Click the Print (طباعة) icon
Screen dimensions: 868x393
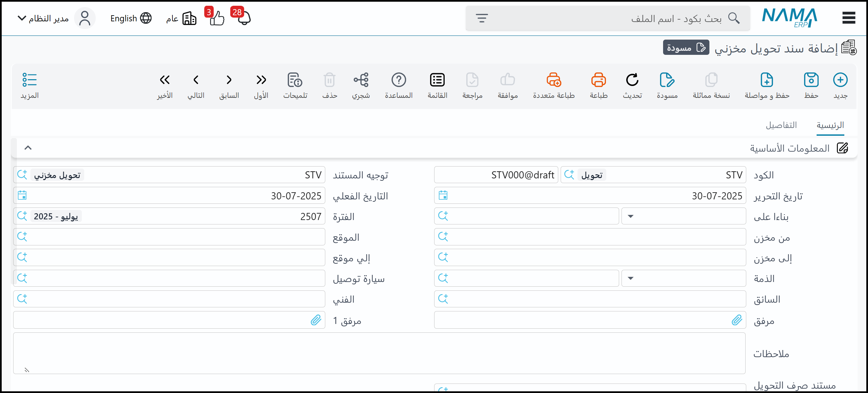(x=598, y=80)
